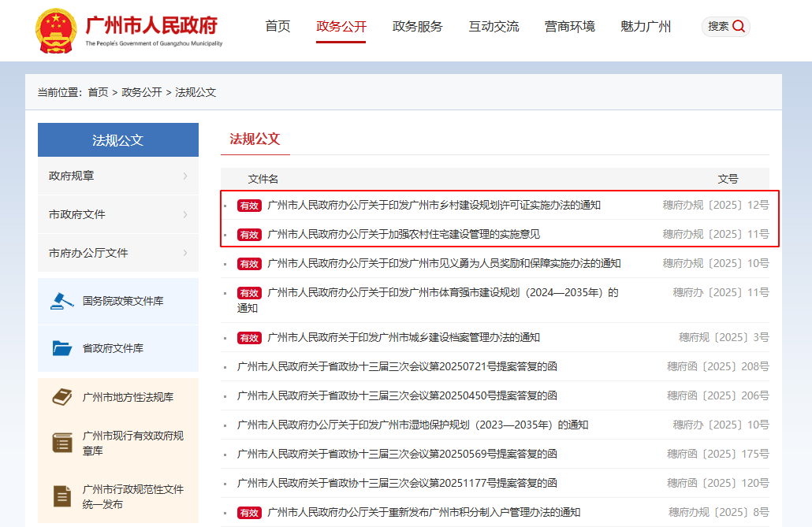The image size is (812, 527).
Task: Open 第20250450号提案答复的函
Action: [397, 395]
